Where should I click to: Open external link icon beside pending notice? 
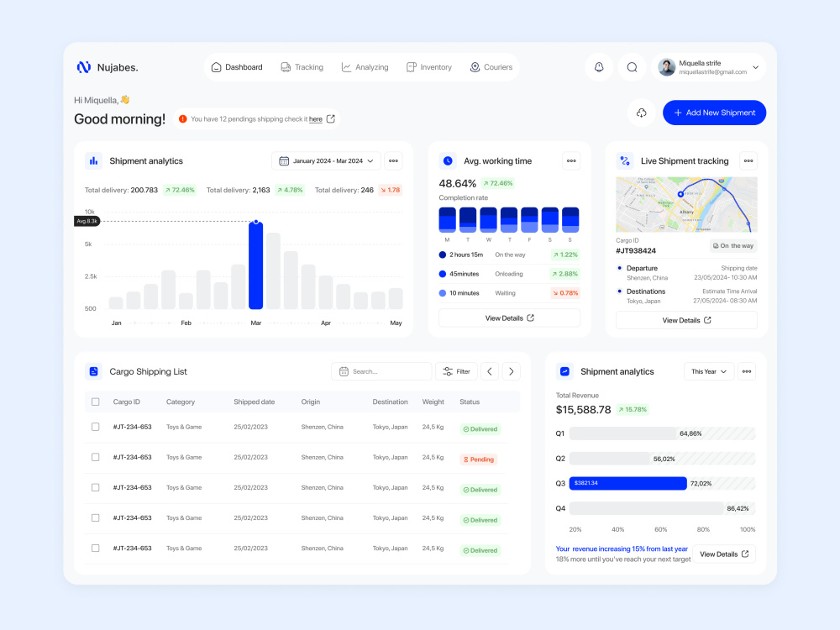pyautogui.click(x=330, y=119)
